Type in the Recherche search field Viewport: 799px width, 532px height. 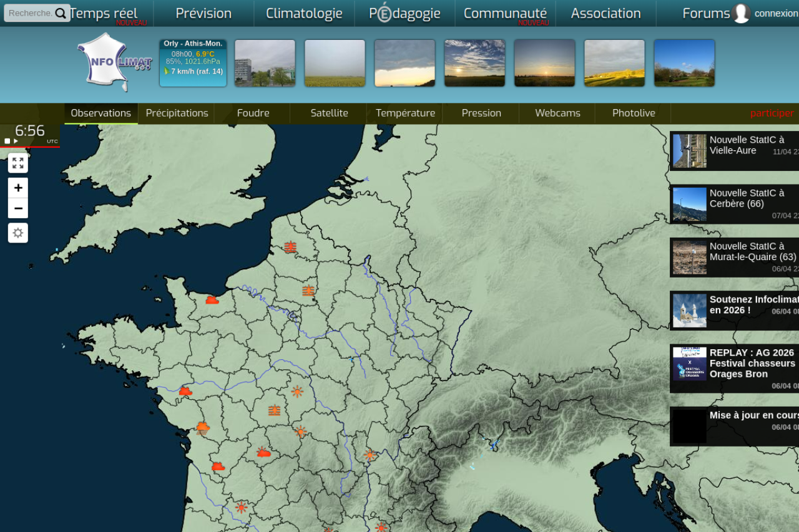click(x=30, y=13)
